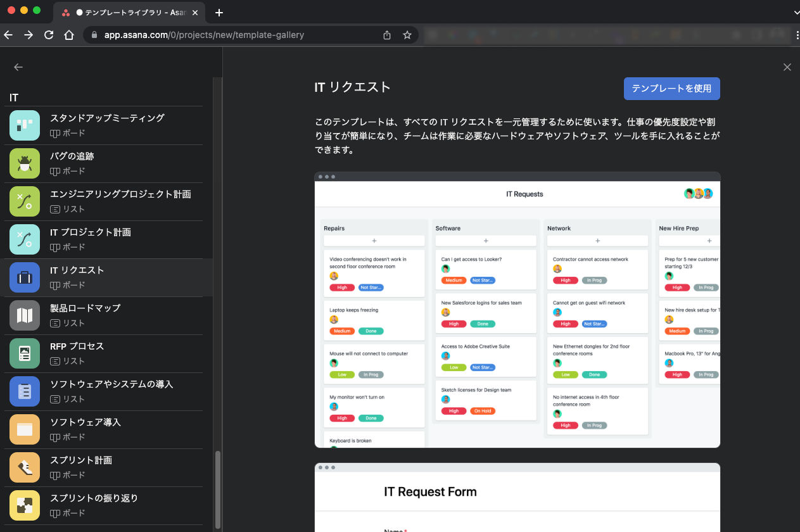Select the IT リクエスト sidebar entry
800x532 pixels.
106,277
